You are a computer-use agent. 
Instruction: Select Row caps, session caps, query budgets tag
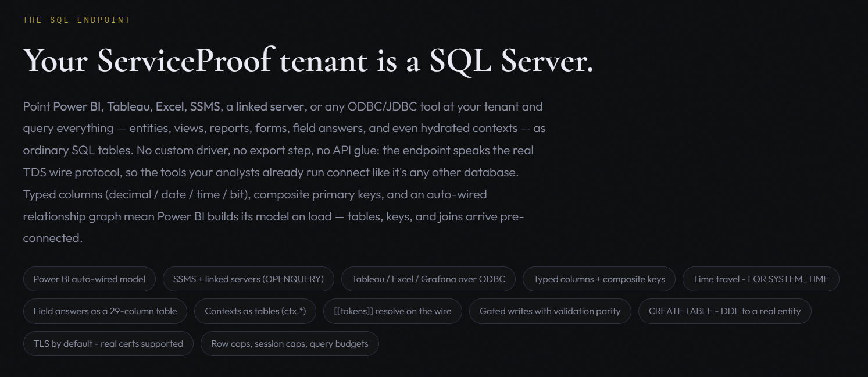pyautogui.click(x=290, y=344)
